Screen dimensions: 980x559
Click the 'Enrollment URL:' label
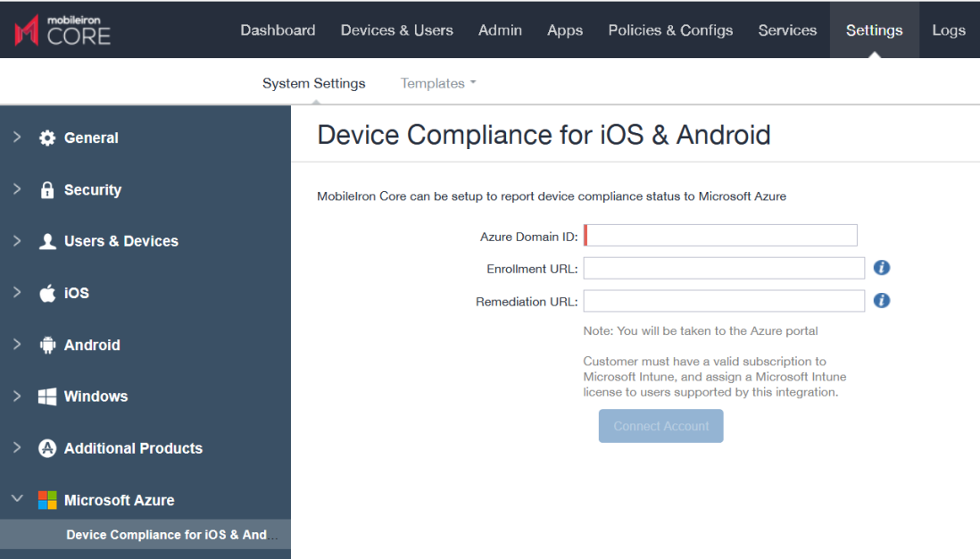532,269
